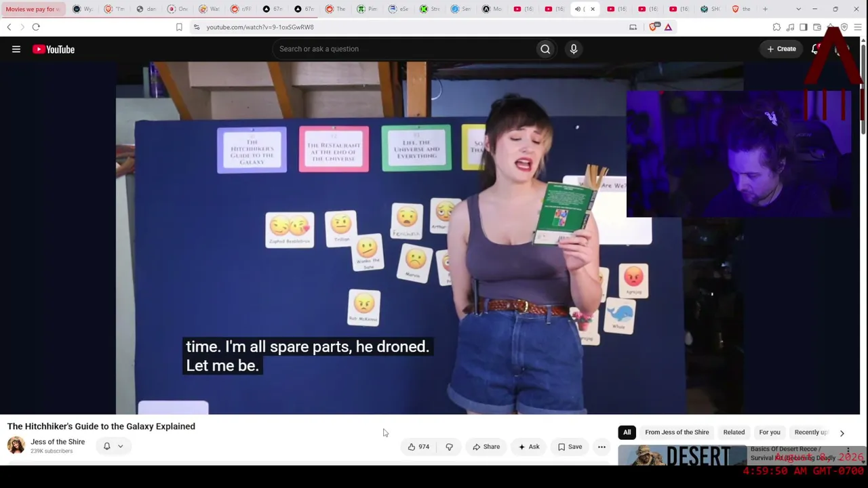Switch to the SHC browser tab
Viewport: 868px width, 488px height.
[x=710, y=9]
